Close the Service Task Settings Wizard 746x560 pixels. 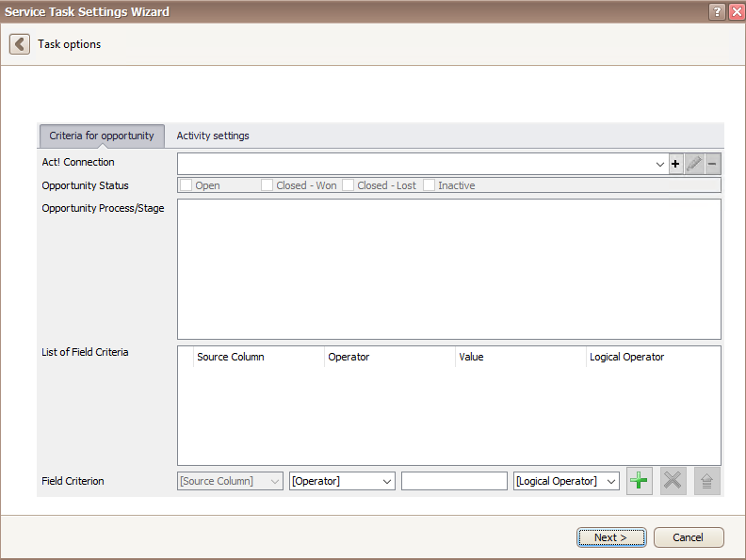[x=737, y=11]
